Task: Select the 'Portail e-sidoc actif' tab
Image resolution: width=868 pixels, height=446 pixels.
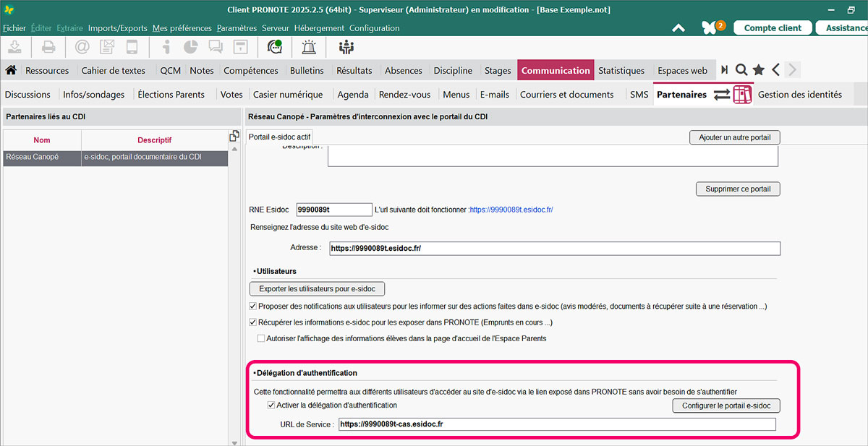Action: coord(279,137)
